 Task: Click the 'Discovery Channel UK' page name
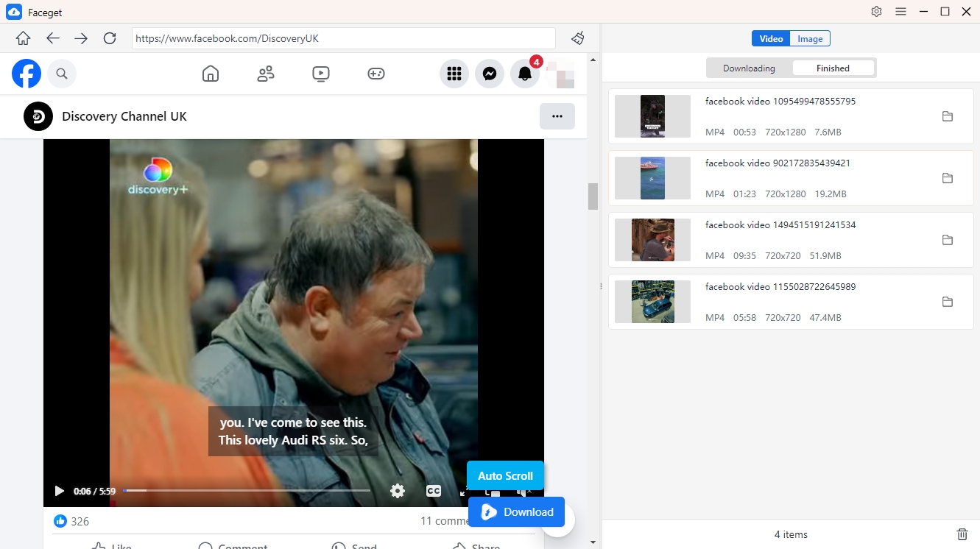(x=124, y=116)
